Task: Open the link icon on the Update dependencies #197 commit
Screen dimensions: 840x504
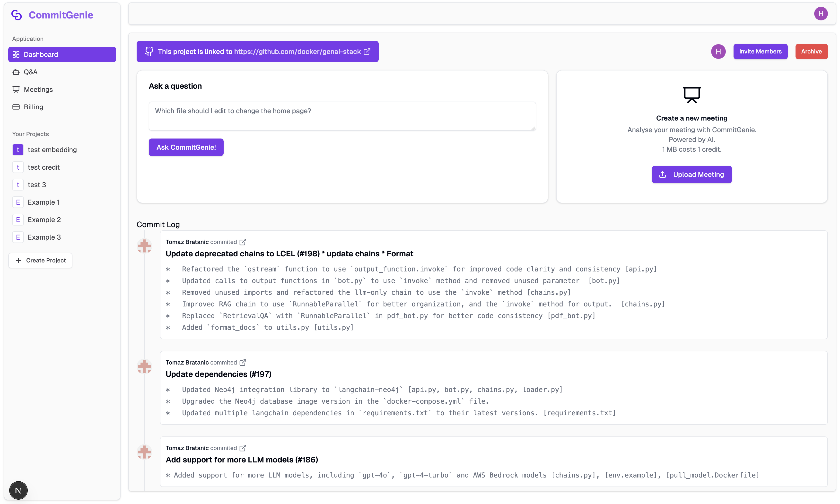Action: pos(243,363)
